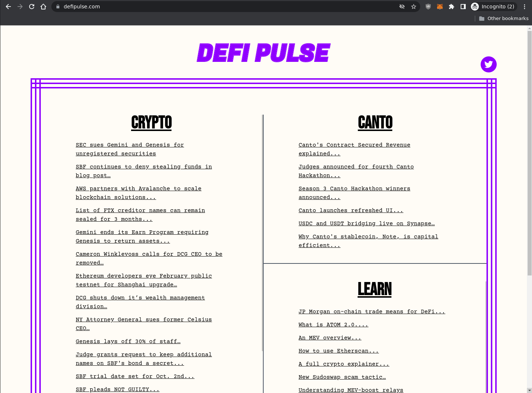Bookmark this page using the star
This screenshot has height=393, width=532.
coord(413,6)
